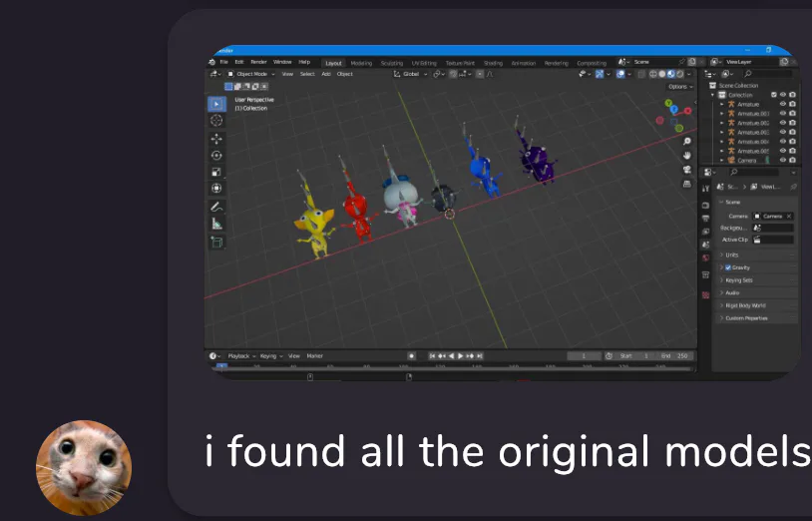Play the animation in the timeline
Viewport: 812px width, 521px height.
tap(461, 355)
